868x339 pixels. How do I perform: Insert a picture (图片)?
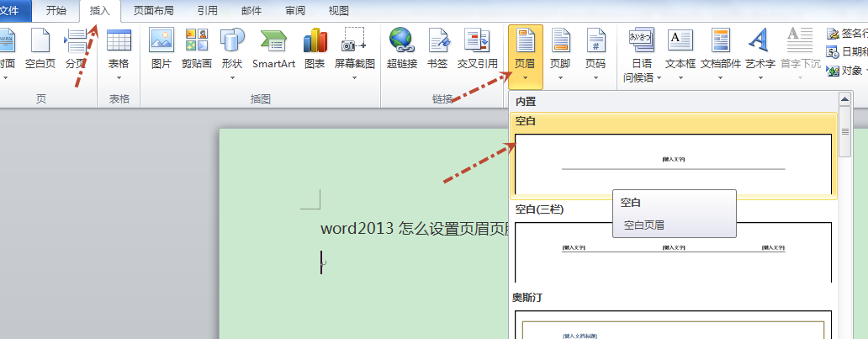coord(161,50)
